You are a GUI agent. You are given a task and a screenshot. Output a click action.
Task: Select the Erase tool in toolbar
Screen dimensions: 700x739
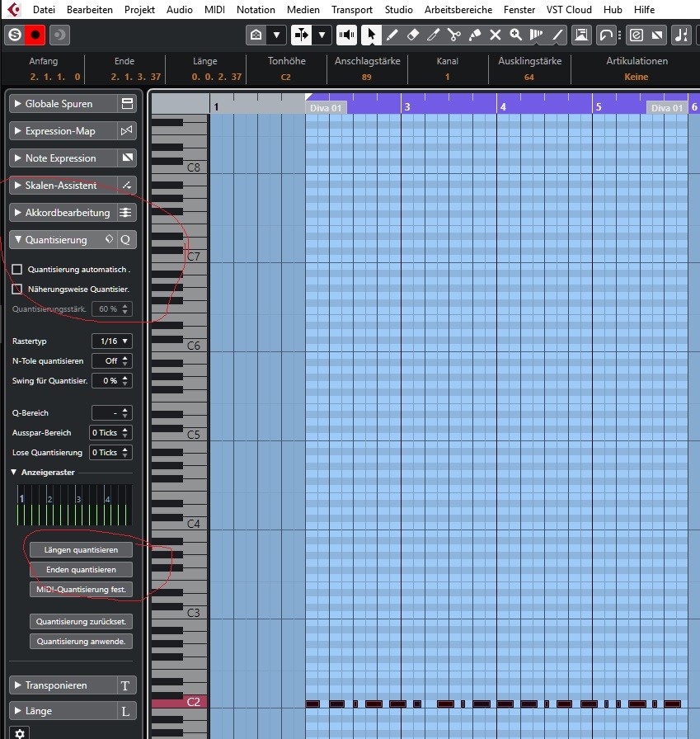(413, 35)
